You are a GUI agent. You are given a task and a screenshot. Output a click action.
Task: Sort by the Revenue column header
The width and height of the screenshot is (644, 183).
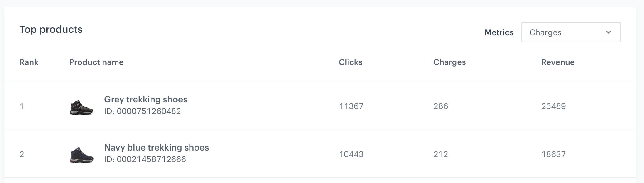(558, 62)
